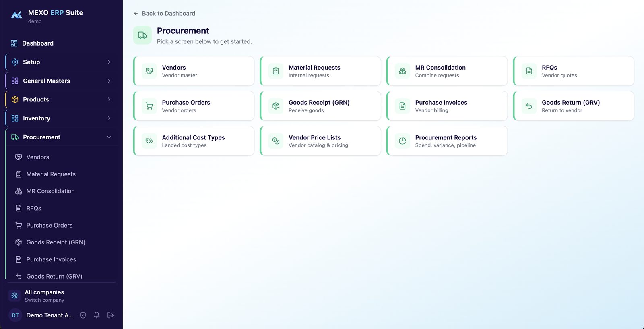
Task: Collapse the Procurement section chevron
Action: tap(109, 137)
